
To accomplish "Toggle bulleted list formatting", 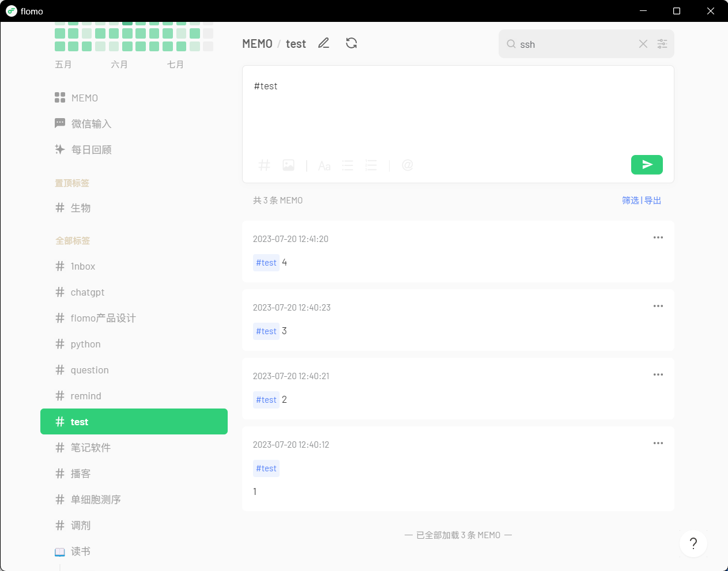I will (x=348, y=166).
